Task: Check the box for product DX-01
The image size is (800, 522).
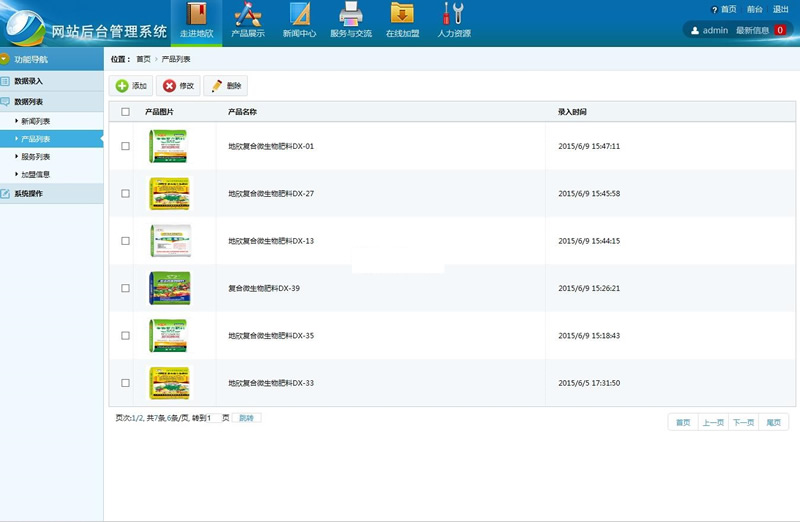Action: [x=125, y=146]
